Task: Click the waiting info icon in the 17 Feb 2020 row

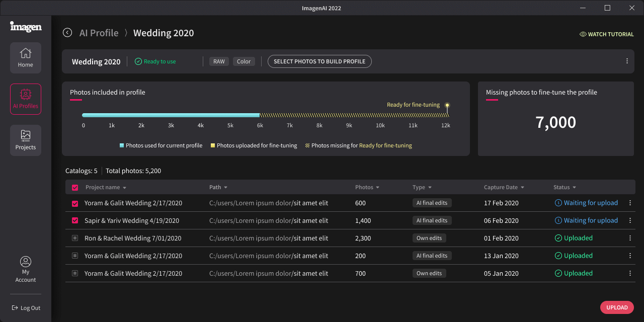Action: point(558,203)
